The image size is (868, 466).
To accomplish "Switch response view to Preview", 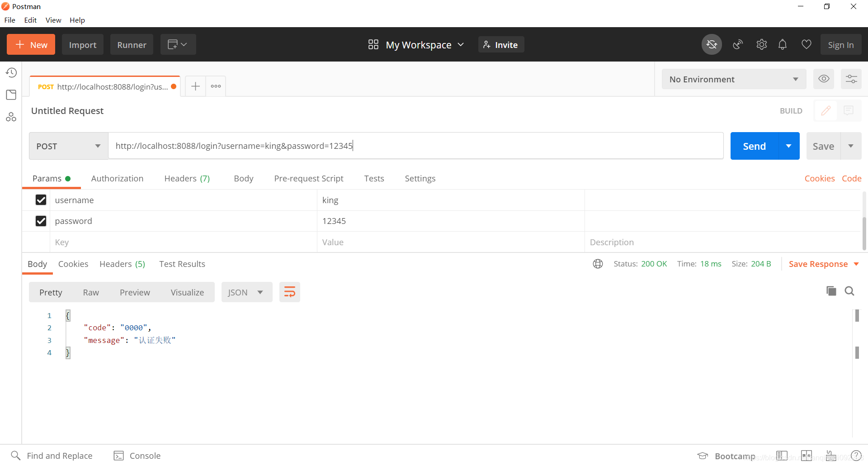I will tap(135, 292).
